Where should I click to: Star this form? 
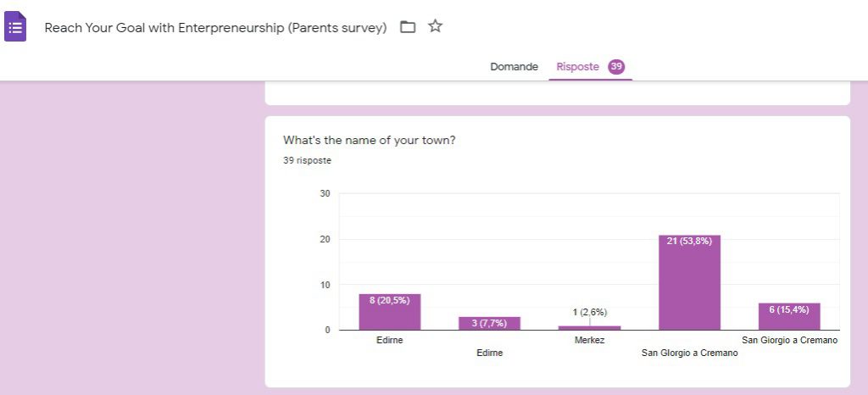pyautogui.click(x=436, y=26)
